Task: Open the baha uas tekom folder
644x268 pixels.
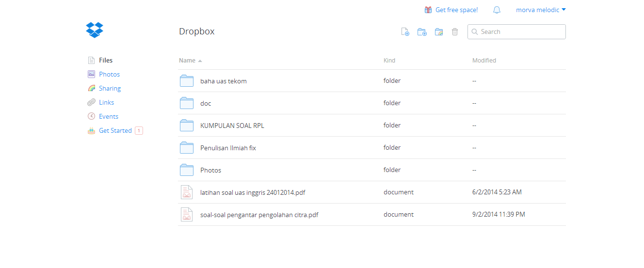Action: point(224,81)
